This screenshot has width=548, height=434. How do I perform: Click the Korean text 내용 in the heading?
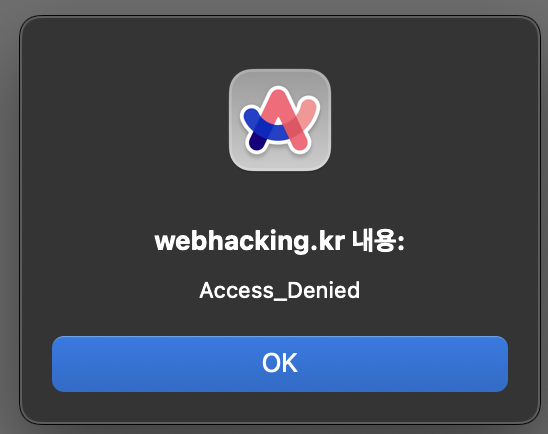pyautogui.click(x=374, y=241)
